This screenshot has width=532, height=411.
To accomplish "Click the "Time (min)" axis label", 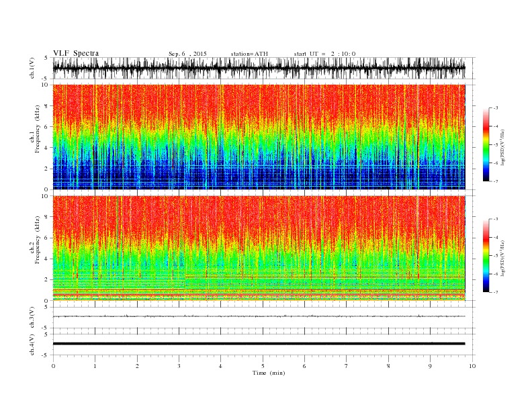I will 269,373.
